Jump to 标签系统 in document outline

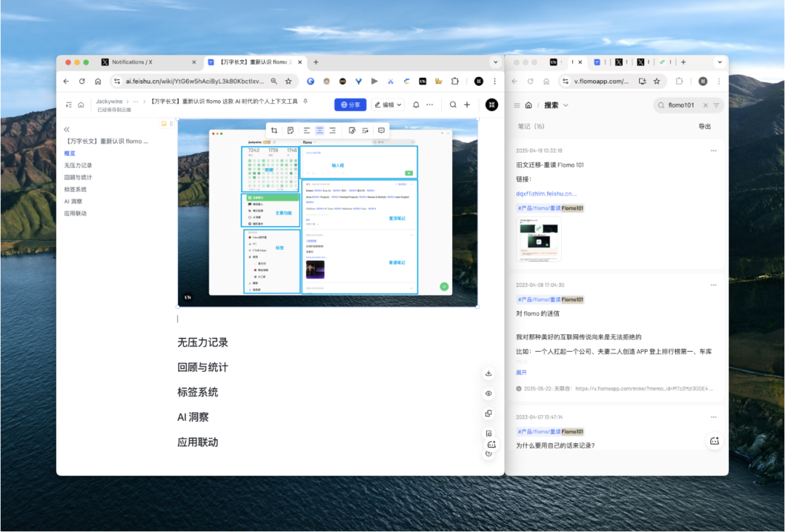75,189
